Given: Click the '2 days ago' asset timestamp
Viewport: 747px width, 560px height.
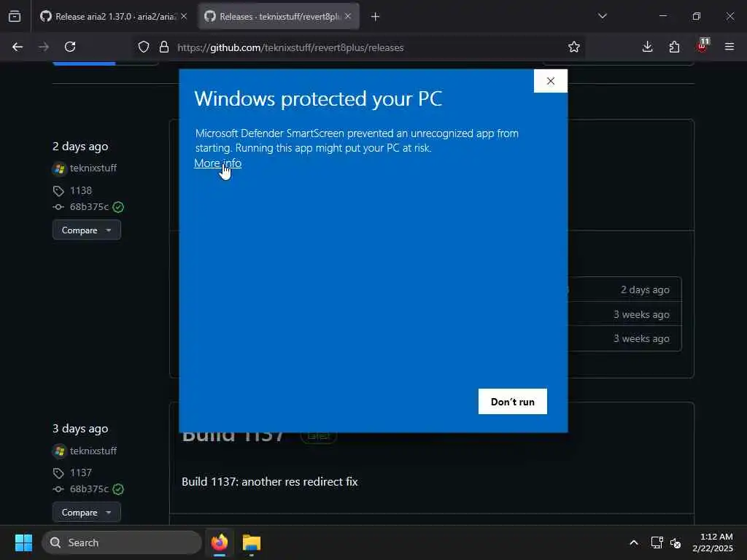Looking at the screenshot, I should pos(645,289).
